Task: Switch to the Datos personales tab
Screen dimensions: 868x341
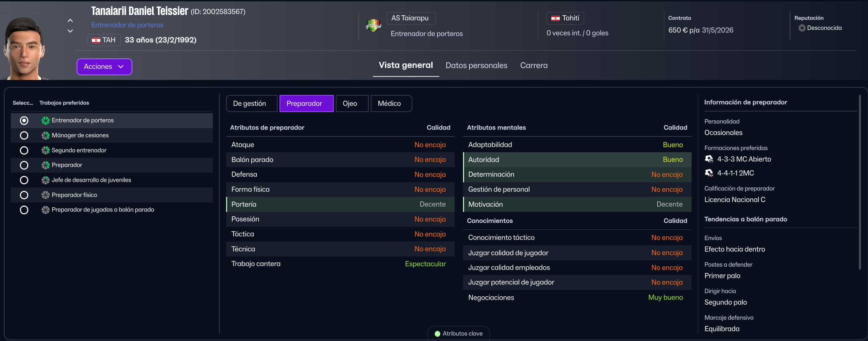Action: tap(476, 66)
